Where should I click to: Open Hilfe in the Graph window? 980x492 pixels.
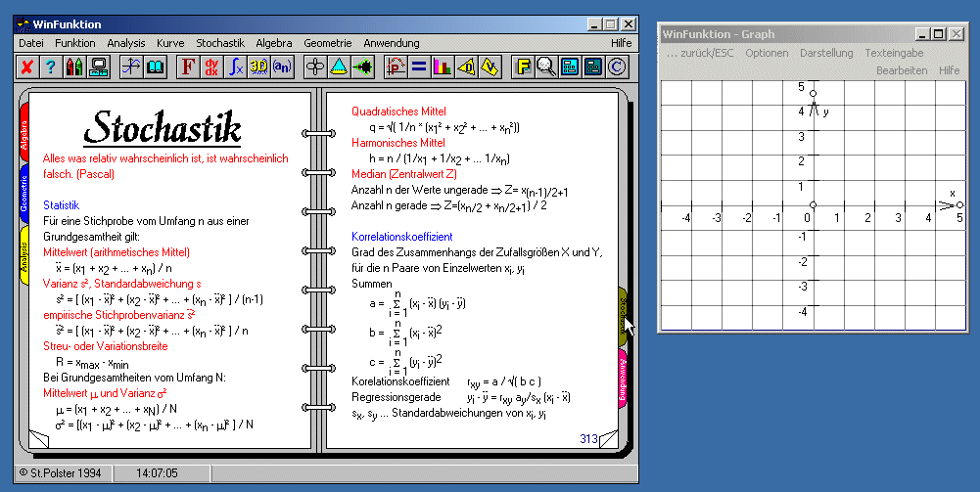click(x=950, y=70)
